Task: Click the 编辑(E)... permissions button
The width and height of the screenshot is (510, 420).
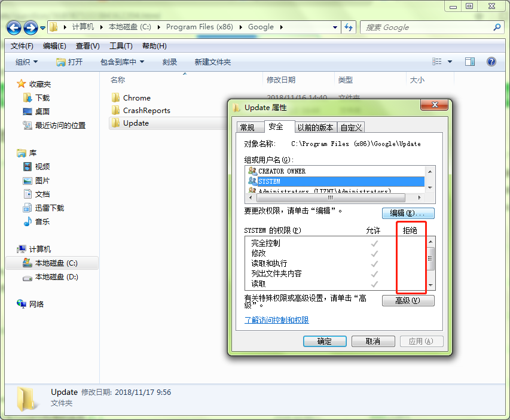Action: click(408, 213)
